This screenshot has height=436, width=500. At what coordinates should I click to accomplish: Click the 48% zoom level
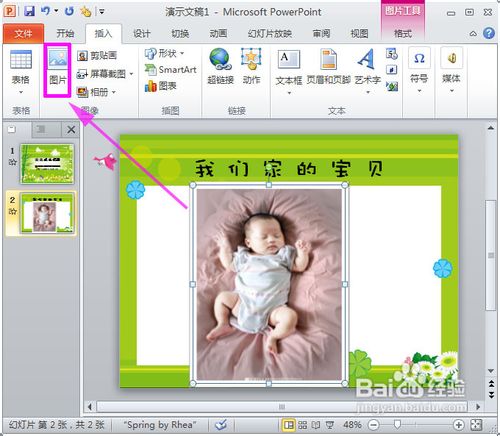click(352, 425)
